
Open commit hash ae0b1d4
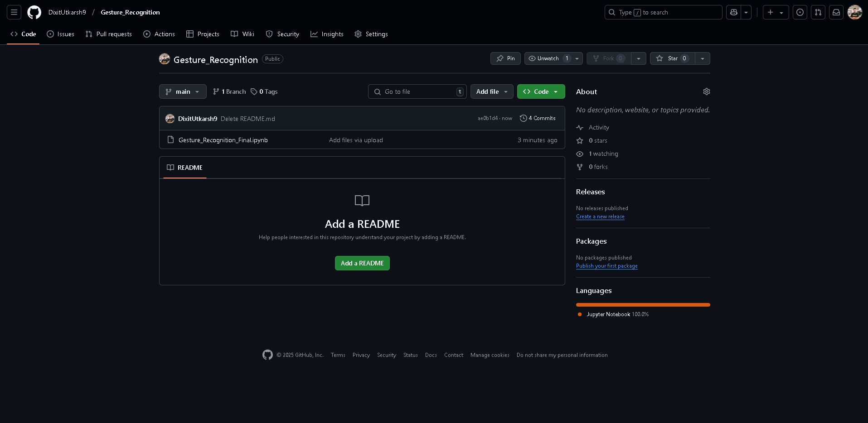pos(488,118)
